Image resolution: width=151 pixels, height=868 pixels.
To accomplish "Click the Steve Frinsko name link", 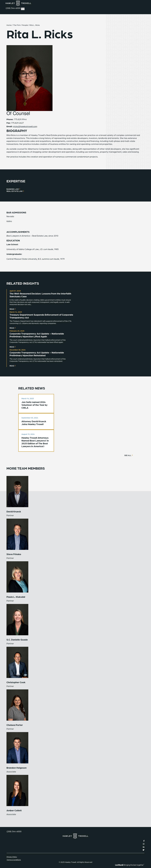I will click(x=14, y=554).
